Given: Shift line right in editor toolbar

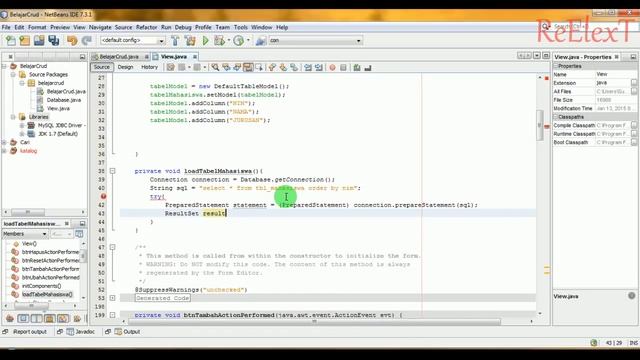Looking at the screenshot, I should [x=318, y=67].
